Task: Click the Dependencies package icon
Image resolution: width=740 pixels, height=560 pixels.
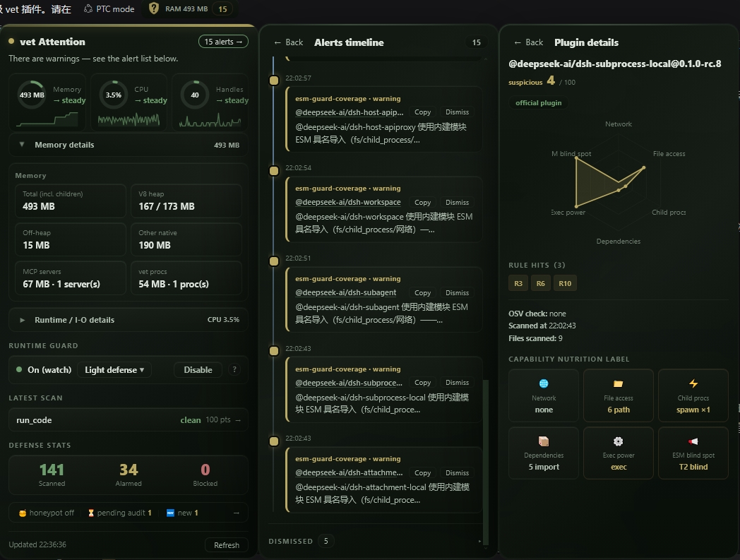Action: [544, 441]
